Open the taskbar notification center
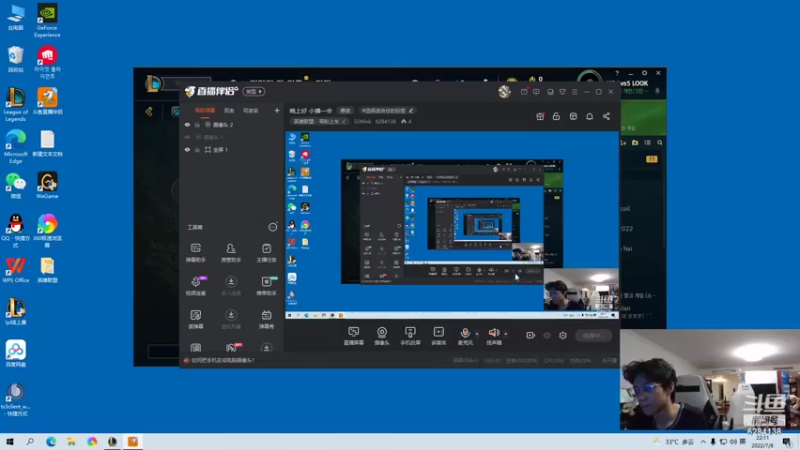This screenshot has width=800, height=450. pos(787,441)
